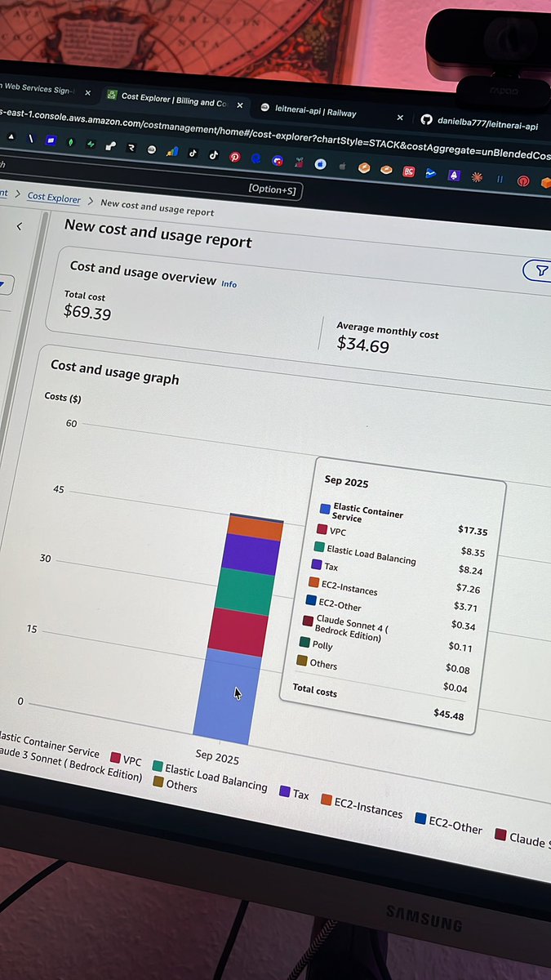
Task: Click the EC2-Instances legend swatch
Action: pyautogui.click(x=327, y=800)
